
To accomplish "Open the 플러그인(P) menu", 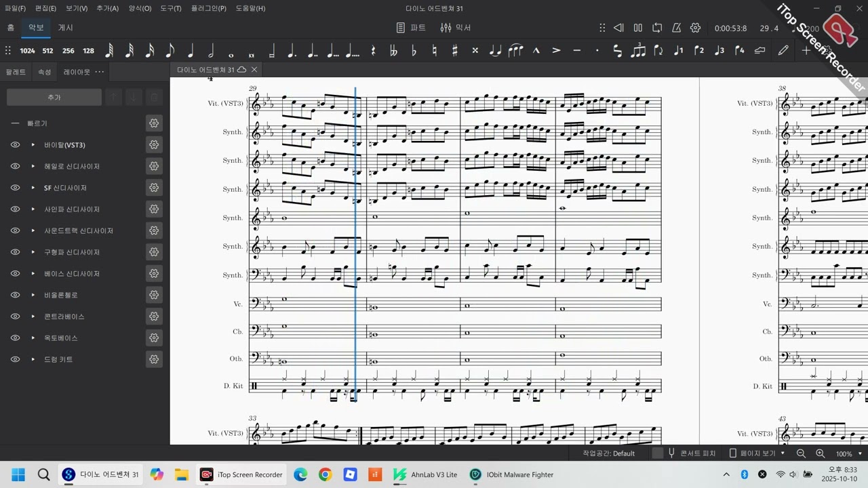I will click(209, 8).
